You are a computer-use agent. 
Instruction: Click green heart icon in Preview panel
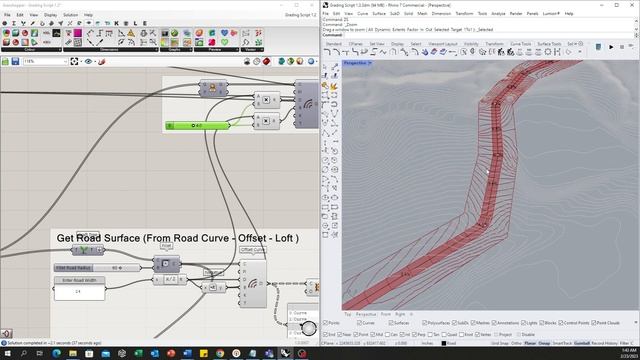click(224, 42)
